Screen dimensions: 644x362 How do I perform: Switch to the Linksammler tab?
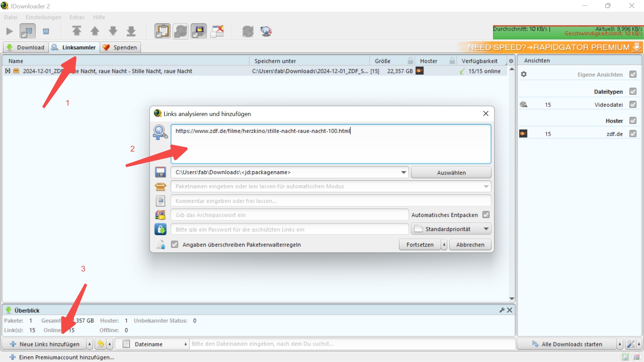tap(74, 47)
